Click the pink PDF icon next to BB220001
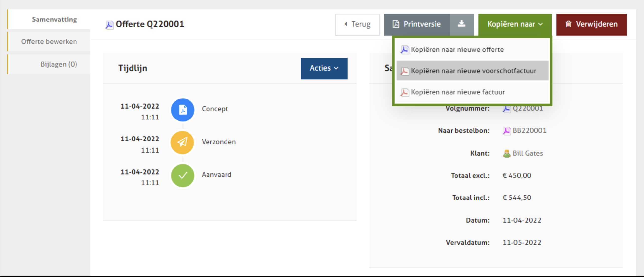This screenshot has width=644, height=277. click(x=507, y=131)
